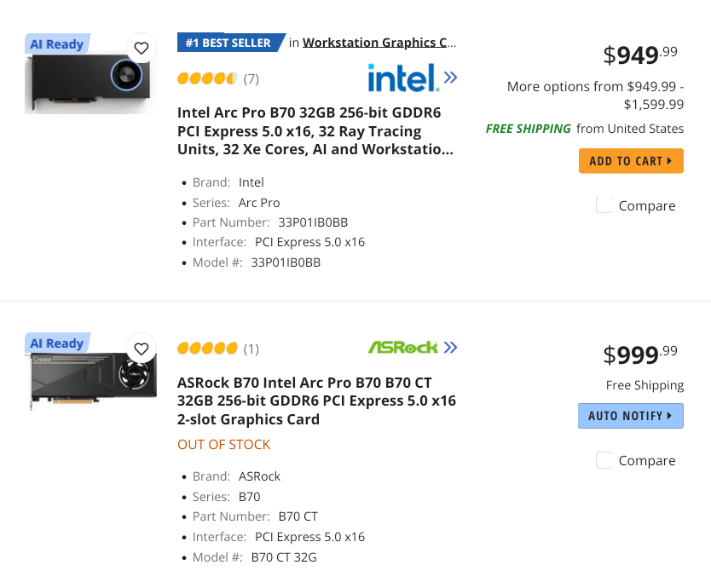This screenshot has width=711, height=588.
Task: Click ASRock B70 graphics card image
Action: 92,381
